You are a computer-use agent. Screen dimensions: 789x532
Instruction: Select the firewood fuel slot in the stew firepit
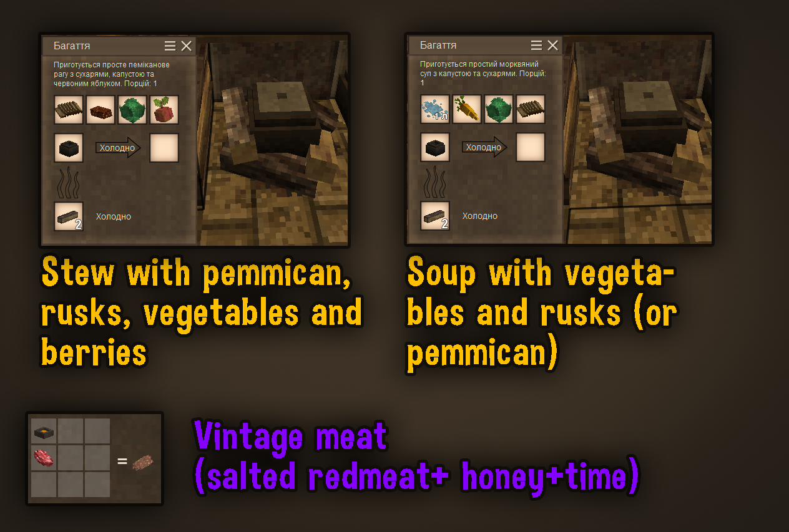[69, 216]
